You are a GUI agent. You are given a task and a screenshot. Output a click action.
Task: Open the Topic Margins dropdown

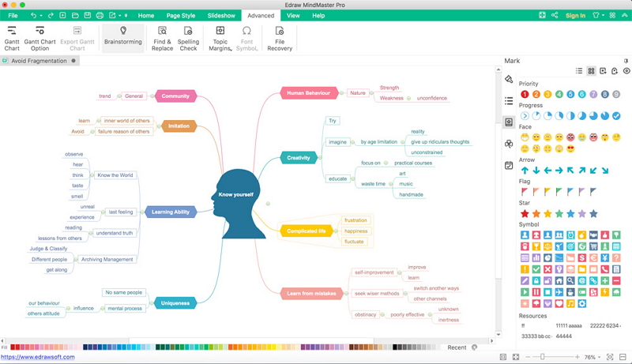[x=220, y=39]
